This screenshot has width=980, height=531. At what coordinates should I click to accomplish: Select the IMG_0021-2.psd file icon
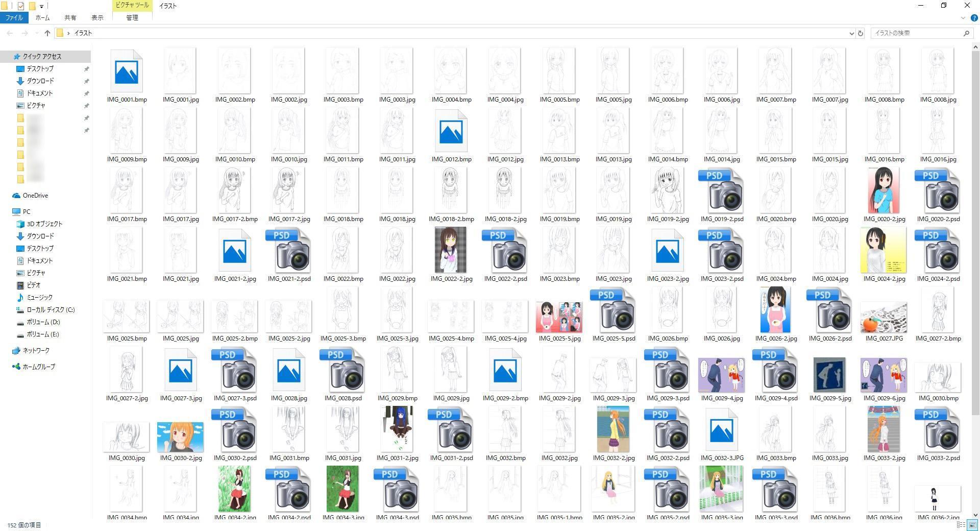tap(289, 251)
